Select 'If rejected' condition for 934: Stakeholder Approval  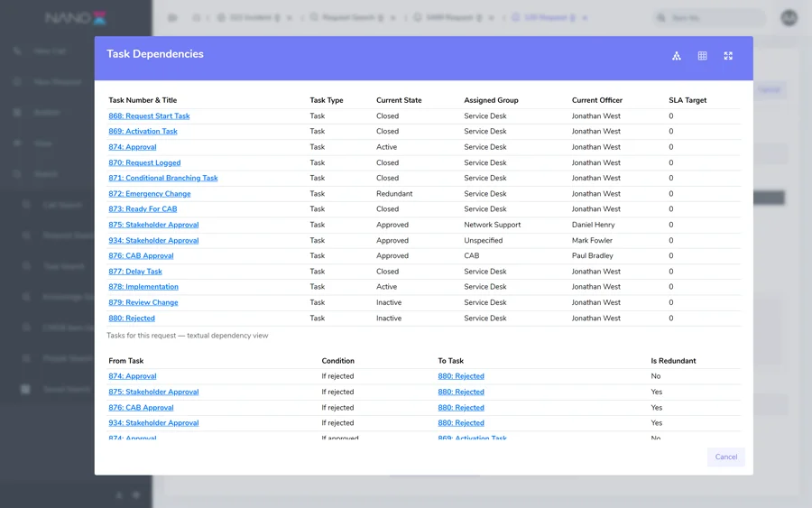pyautogui.click(x=337, y=423)
